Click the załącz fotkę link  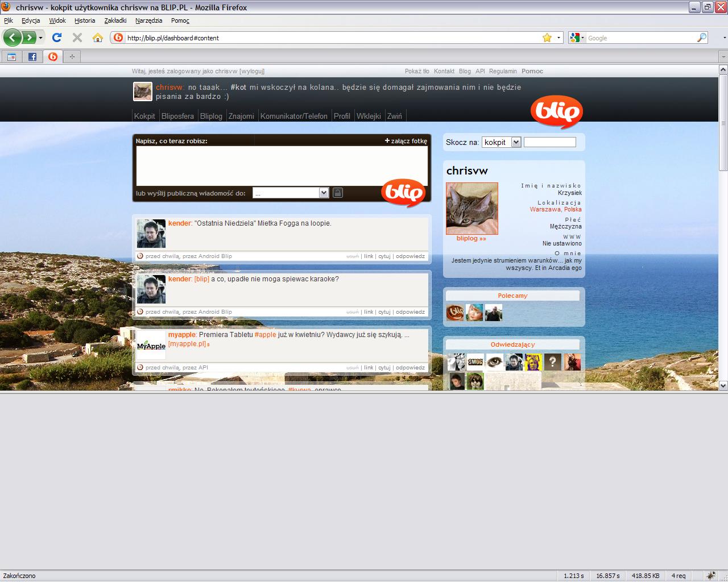point(406,141)
